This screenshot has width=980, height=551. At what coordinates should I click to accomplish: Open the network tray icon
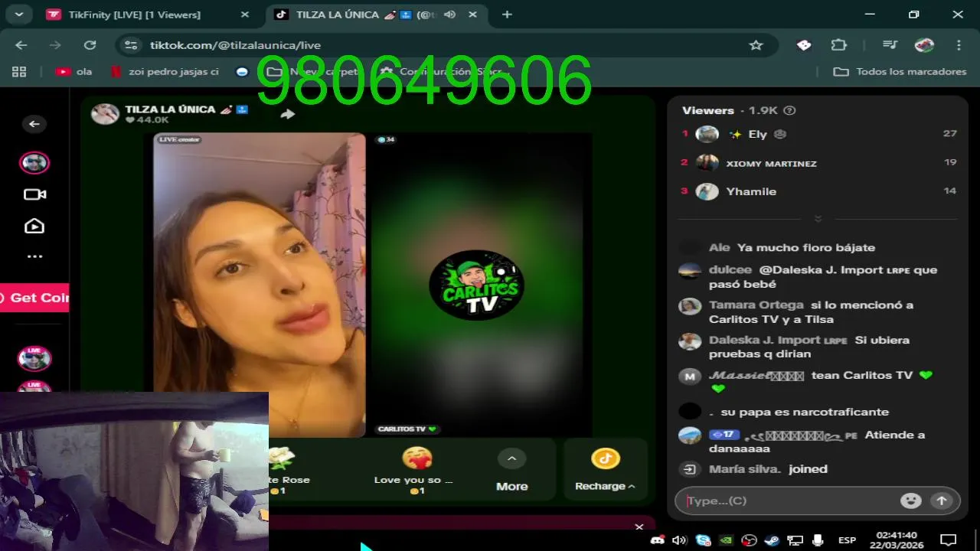(795, 540)
